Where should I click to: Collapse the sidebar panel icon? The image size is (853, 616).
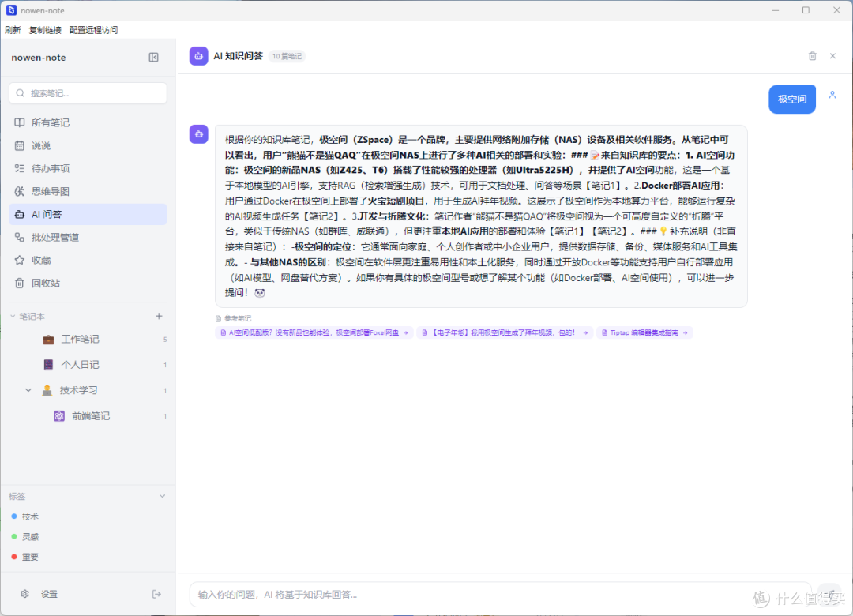point(153,57)
